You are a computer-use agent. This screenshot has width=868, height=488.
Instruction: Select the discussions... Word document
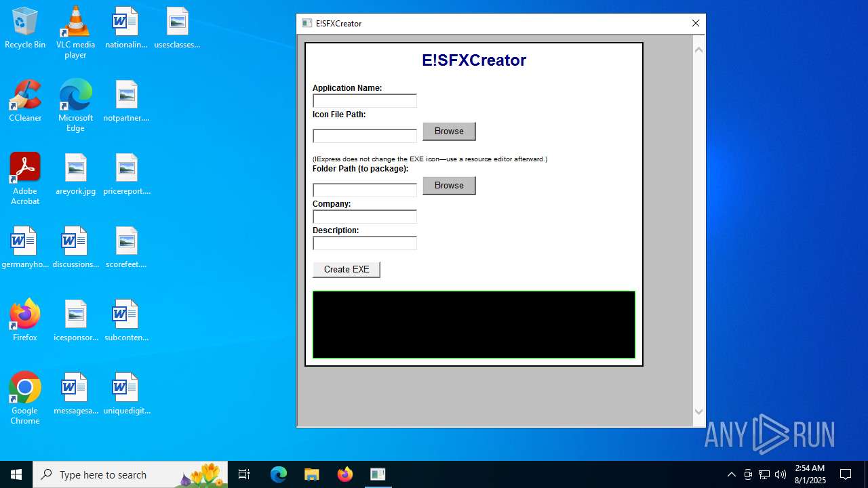point(75,248)
